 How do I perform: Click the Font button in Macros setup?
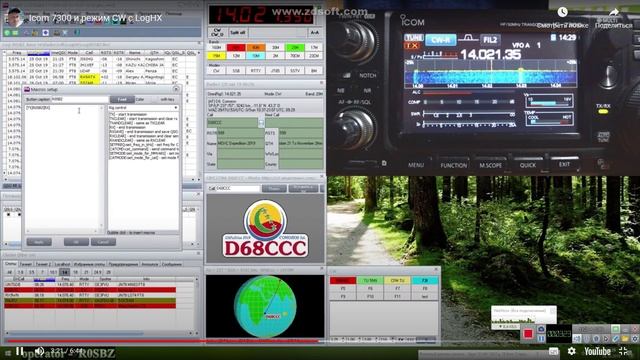coord(122,99)
